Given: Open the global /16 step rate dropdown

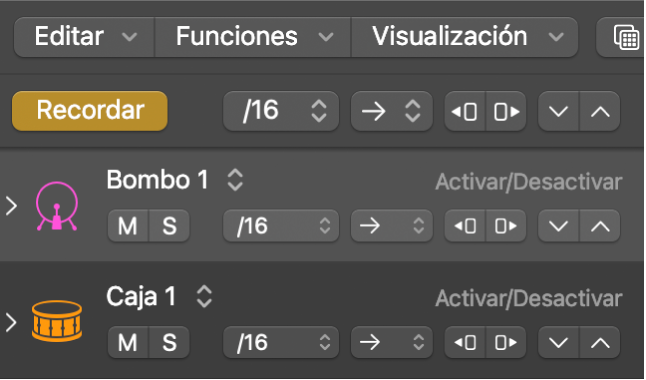Looking at the screenshot, I should coord(281,111).
